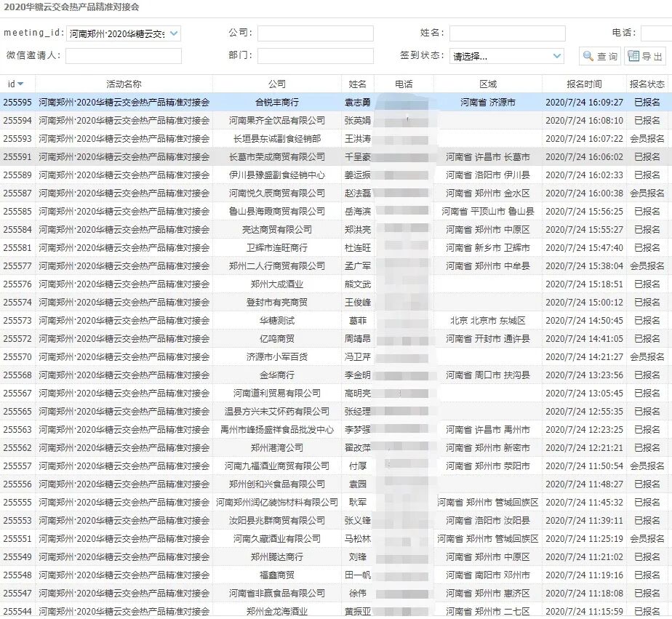Click the name 孟广军
Image resolution: width=672 pixels, height=619 pixels.
click(357, 265)
